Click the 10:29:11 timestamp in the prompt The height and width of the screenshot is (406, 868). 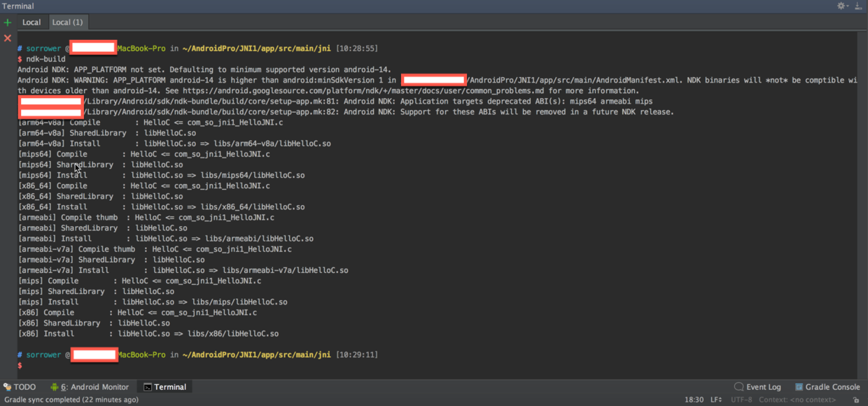(357, 355)
